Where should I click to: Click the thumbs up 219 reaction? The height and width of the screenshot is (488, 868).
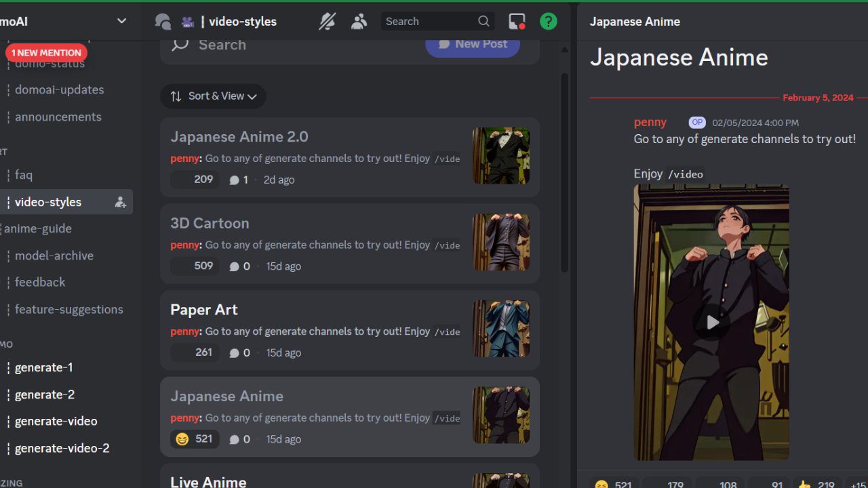[816, 484]
